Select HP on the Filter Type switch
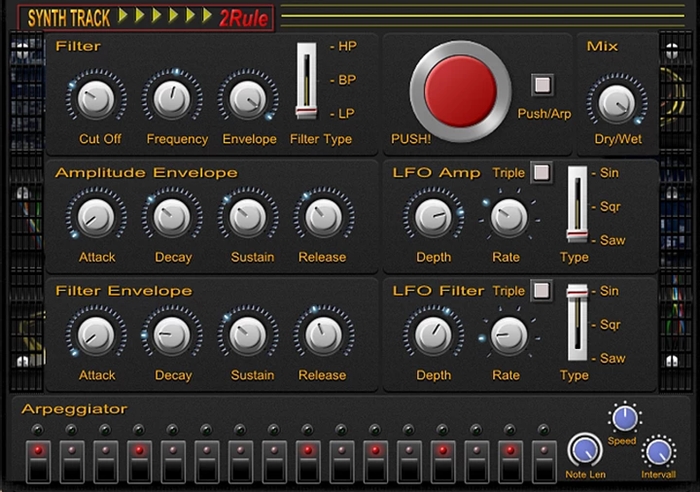Image resolution: width=700 pixels, height=492 pixels. 343,46
